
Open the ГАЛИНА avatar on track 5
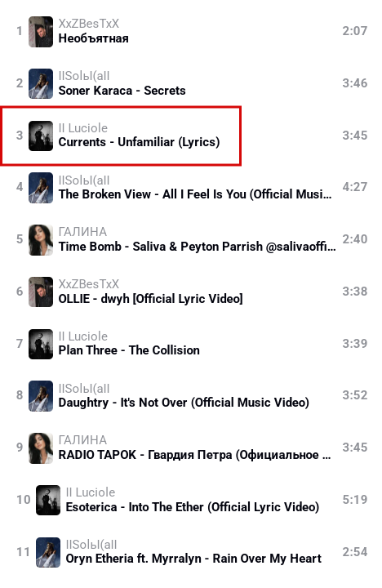click(41, 240)
